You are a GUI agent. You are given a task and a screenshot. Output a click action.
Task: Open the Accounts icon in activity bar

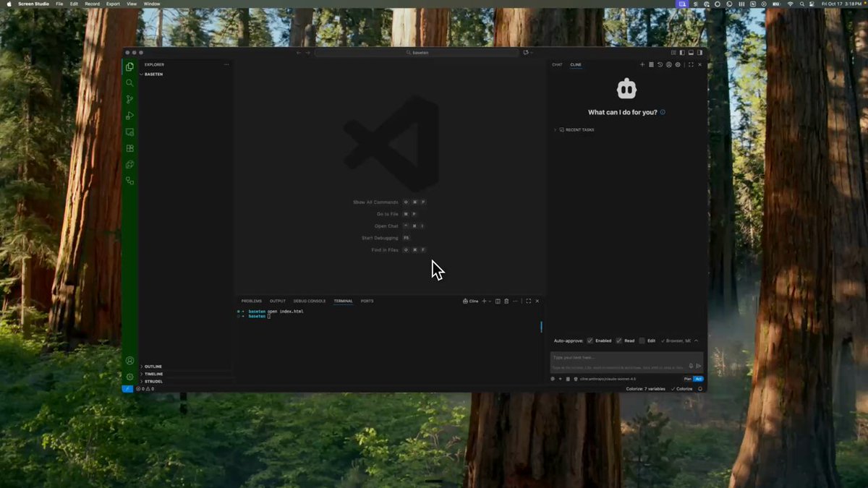(x=129, y=361)
